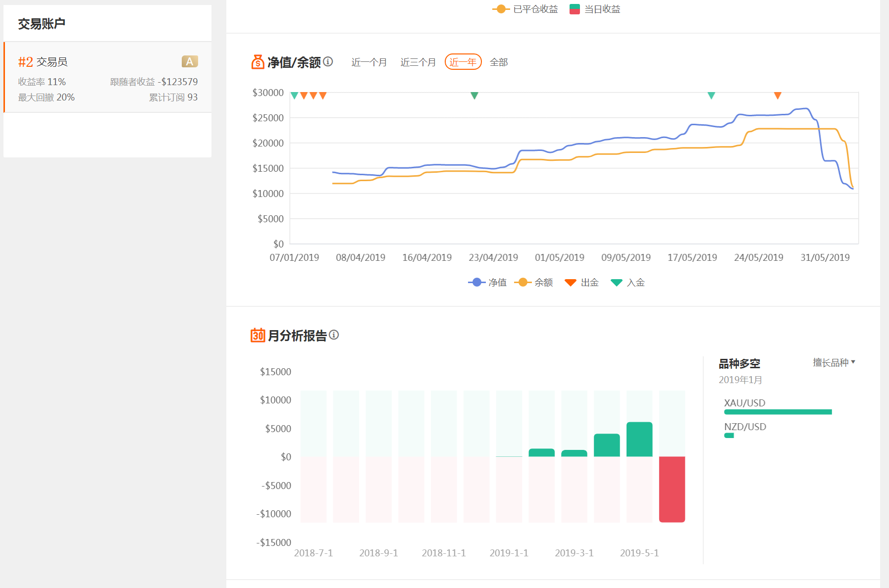Toggle the 出金 markers in chart legend
This screenshot has width=889, height=588.
click(582, 282)
